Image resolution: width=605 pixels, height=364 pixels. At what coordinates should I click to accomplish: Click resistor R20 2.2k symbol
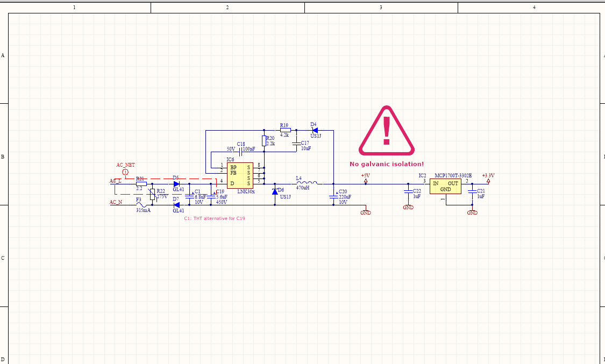264,141
